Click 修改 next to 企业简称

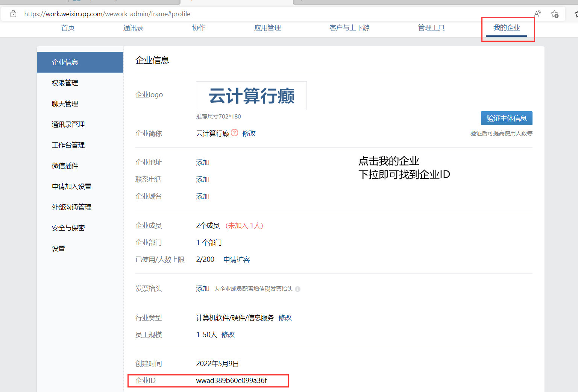pyautogui.click(x=249, y=133)
